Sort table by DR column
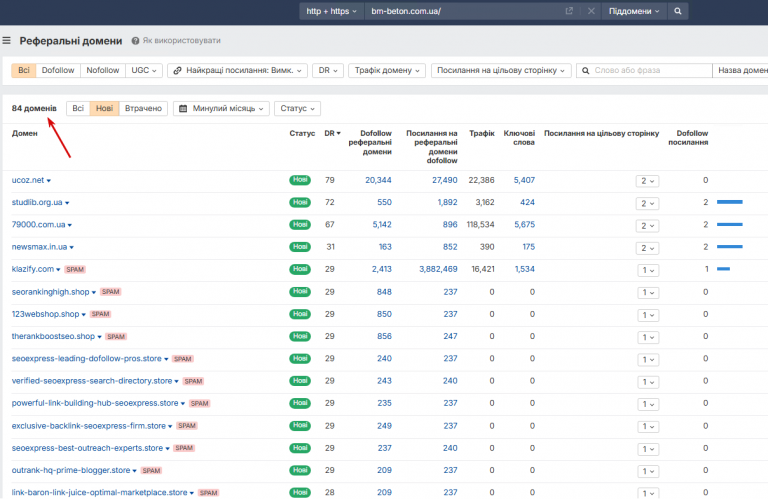This screenshot has width=768, height=499. pyautogui.click(x=332, y=133)
